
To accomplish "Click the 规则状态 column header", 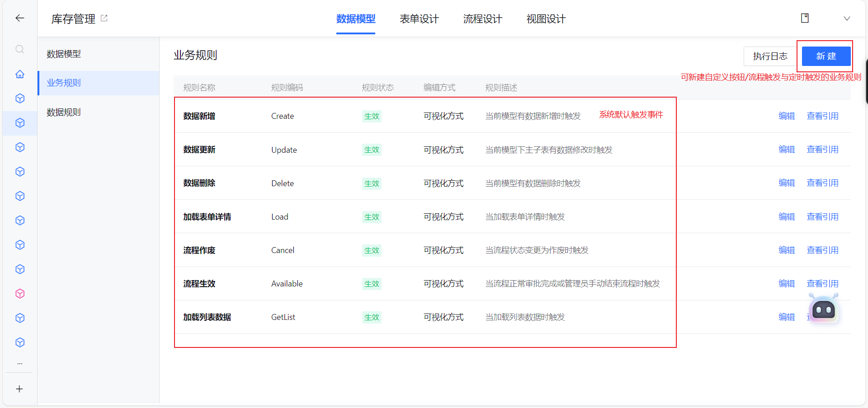I will (378, 88).
